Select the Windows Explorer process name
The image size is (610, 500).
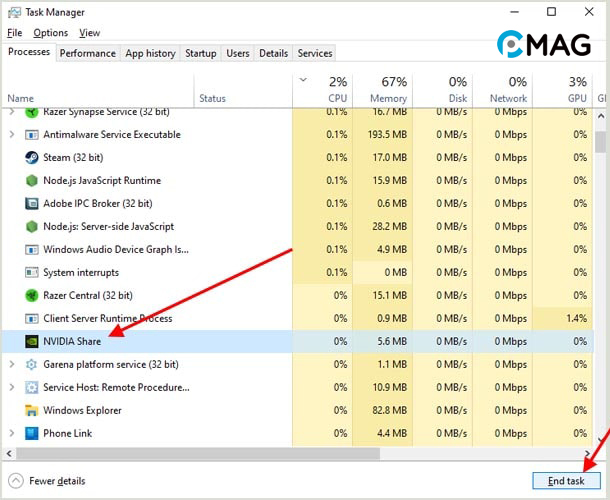(82, 411)
